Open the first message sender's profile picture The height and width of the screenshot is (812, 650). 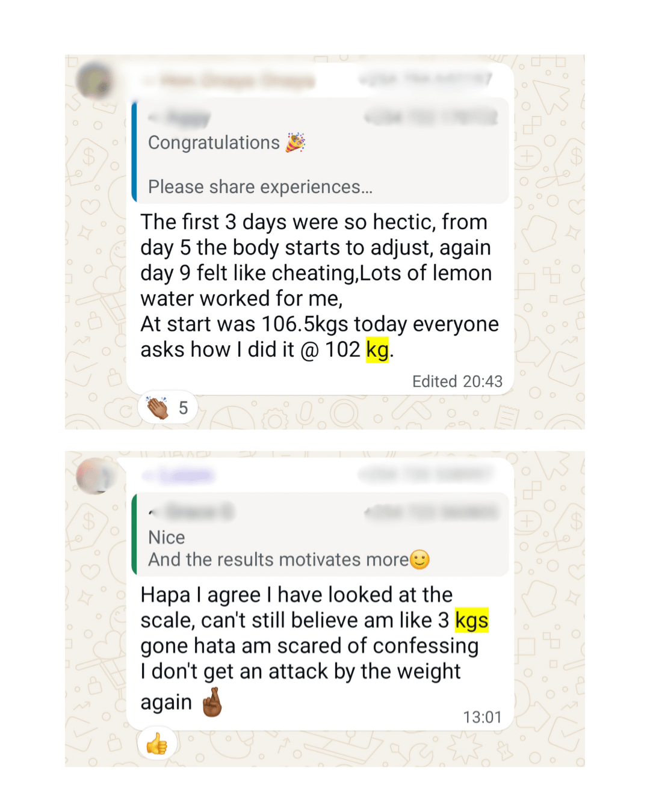[95, 81]
